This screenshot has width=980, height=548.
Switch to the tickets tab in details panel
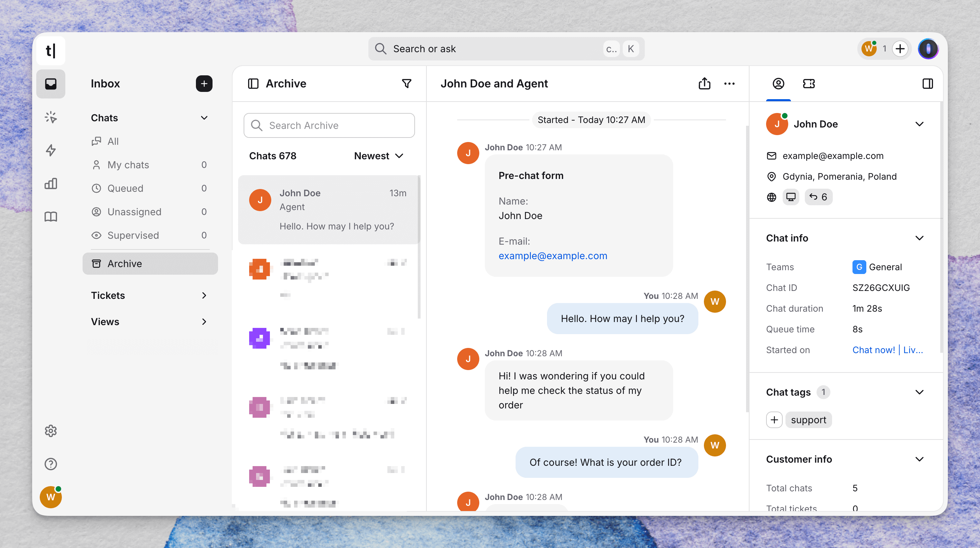coord(808,83)
